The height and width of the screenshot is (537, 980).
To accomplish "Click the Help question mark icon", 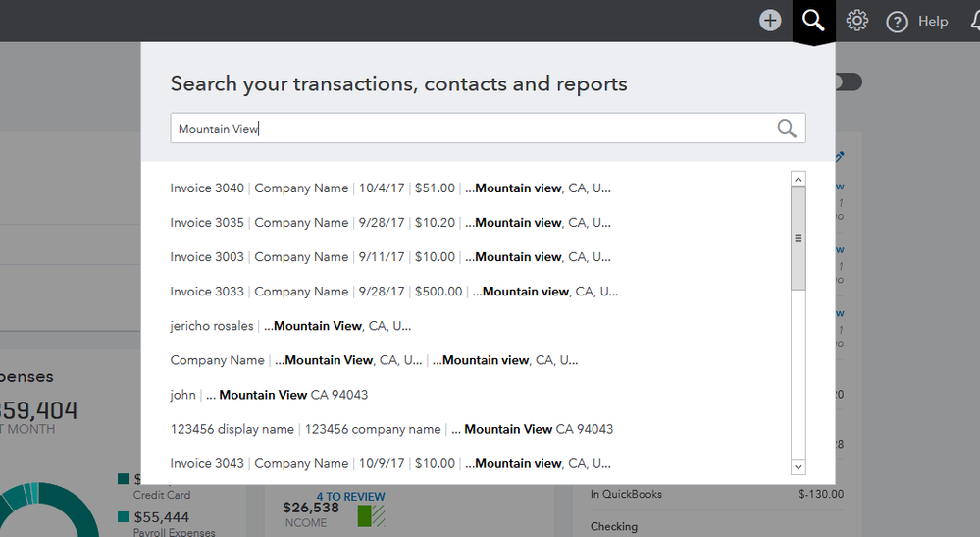I will tap(897, 22).
